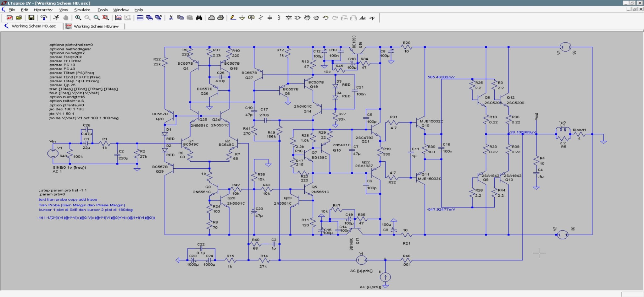Screen dimensions: 644x297
Task: Open Find with the binoculars icon
Action: [199, 18]
